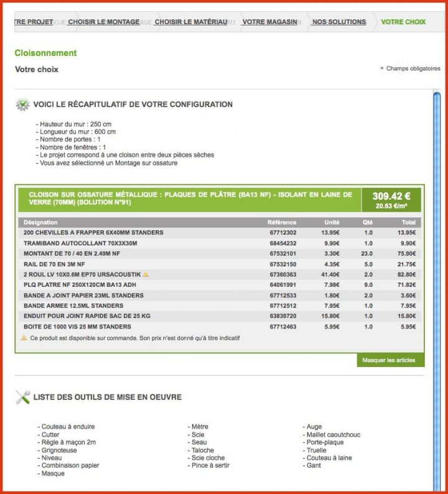Image resolution: width=448 pixels, height=494 pixels.
Task: Return to the Nos solutions step
Action: (339, 22)
